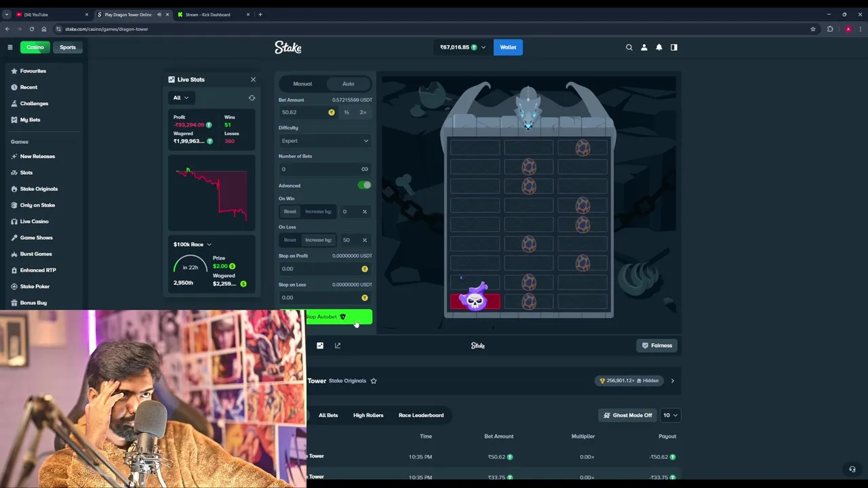Open Bonus Buy menu item
This screenshot has height=488, width=868.
pos(33,303)
